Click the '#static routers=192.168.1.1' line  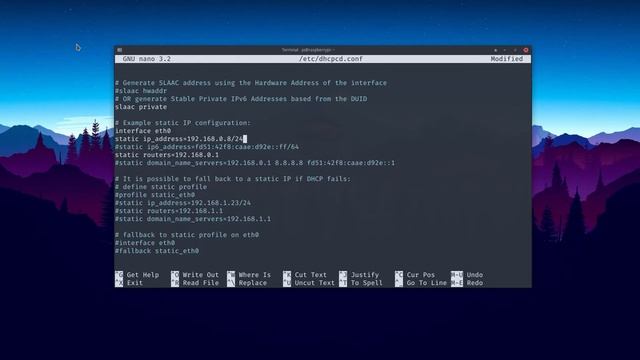click(169, 211)
